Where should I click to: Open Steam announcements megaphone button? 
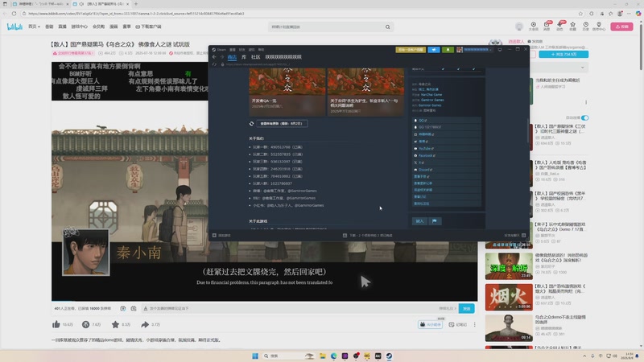(434, 50)
